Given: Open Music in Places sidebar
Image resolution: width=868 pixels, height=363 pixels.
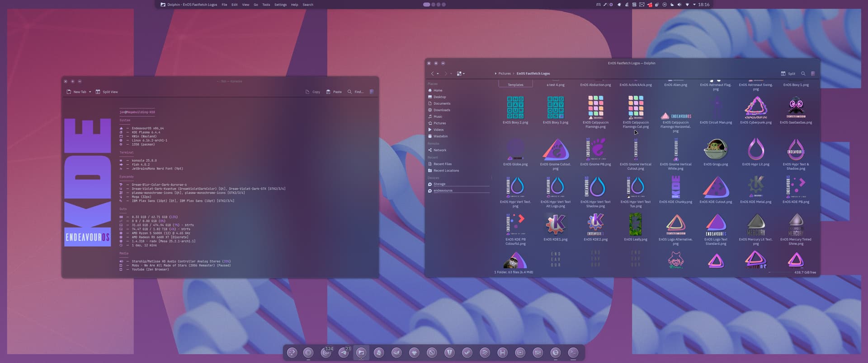Looking at the screenshot, I should (x=458, y=116).
